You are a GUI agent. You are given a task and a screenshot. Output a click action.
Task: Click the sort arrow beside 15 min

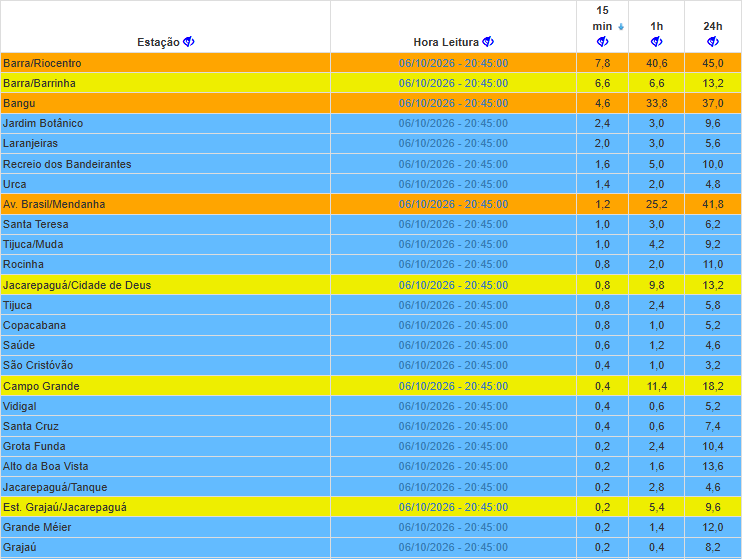pos(621,27)
